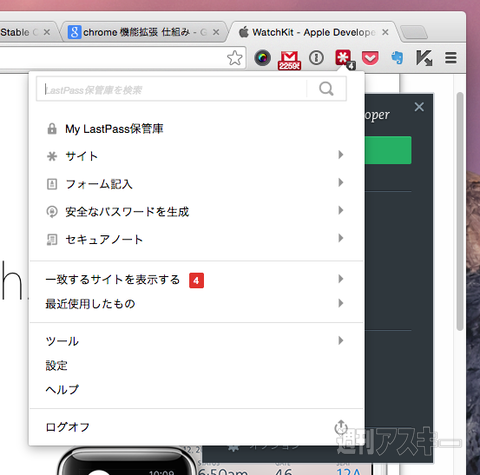
Task: Click the generate-password icon beside 安全なパスワードを生成
Action: point(52,212)
